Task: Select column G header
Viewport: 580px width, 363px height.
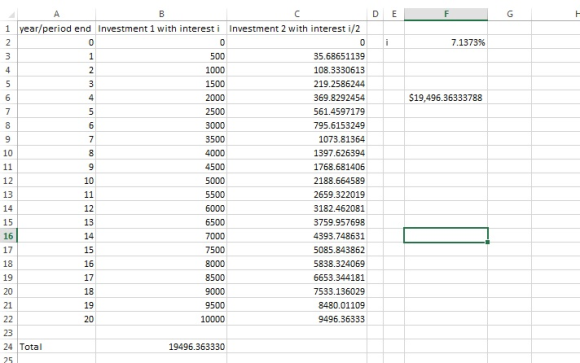Action: (x=510, y=14)
